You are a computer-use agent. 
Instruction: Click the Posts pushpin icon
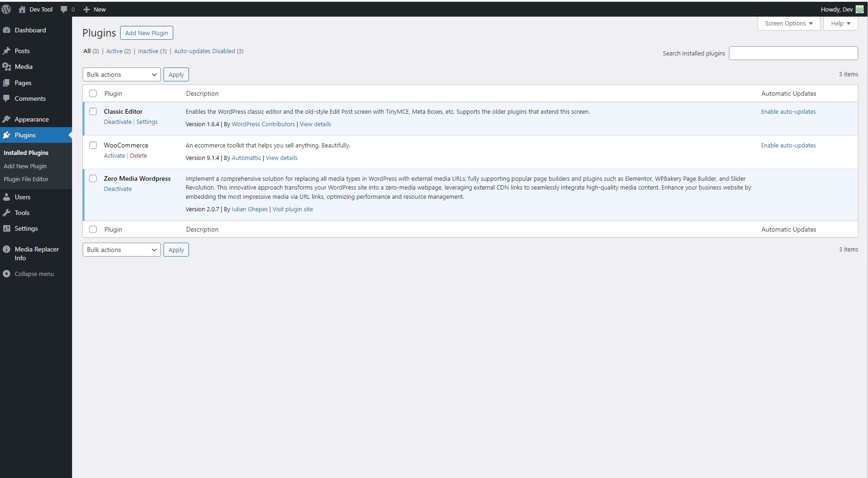point(6,51)
